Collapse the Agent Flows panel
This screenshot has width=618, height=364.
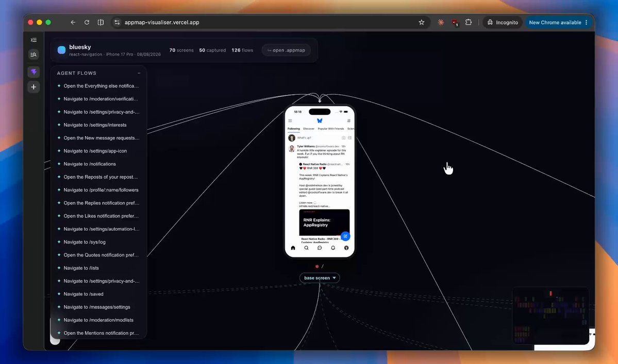pos(139,73)
